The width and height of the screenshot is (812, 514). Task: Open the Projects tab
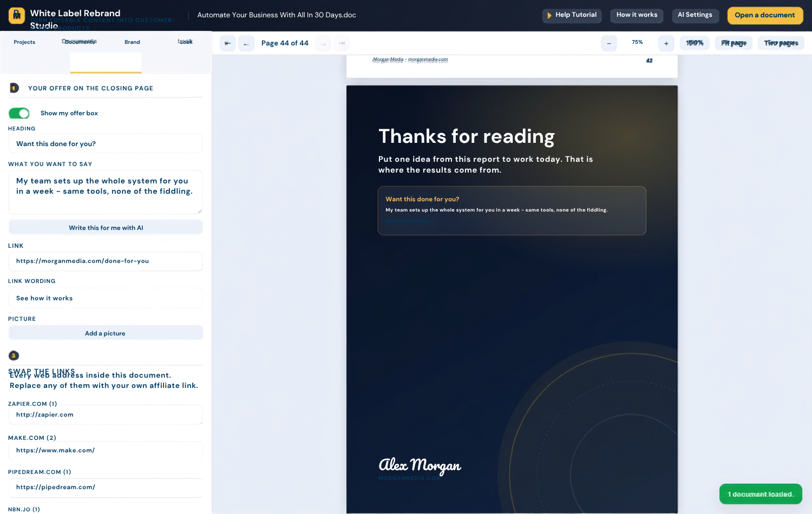24,42
